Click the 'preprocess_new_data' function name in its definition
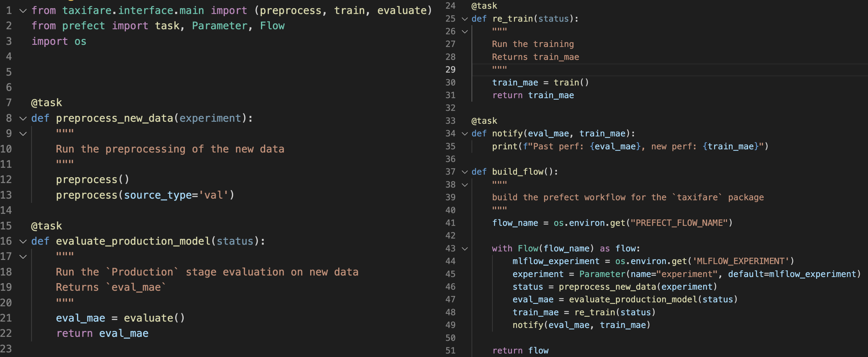 coord(115,118)
